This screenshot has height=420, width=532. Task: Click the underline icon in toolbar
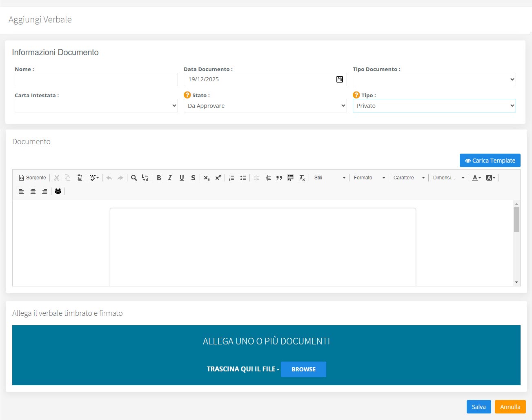click(x=182, y=178)
